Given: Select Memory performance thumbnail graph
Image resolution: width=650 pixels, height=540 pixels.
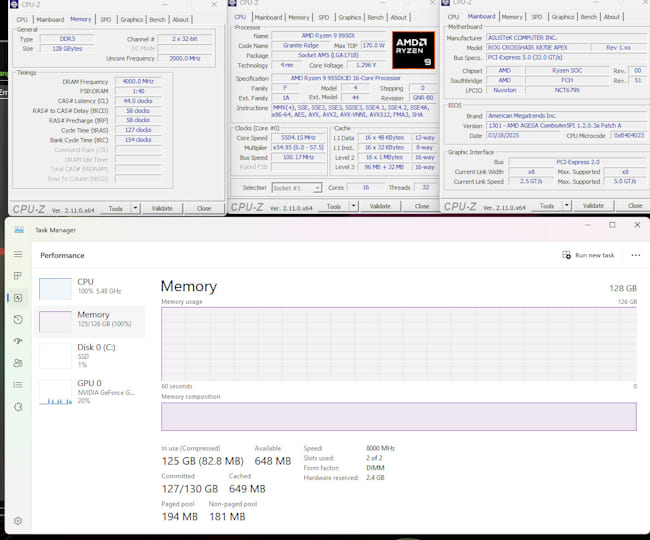Looking at the screenshot, I should click(55, 322).
